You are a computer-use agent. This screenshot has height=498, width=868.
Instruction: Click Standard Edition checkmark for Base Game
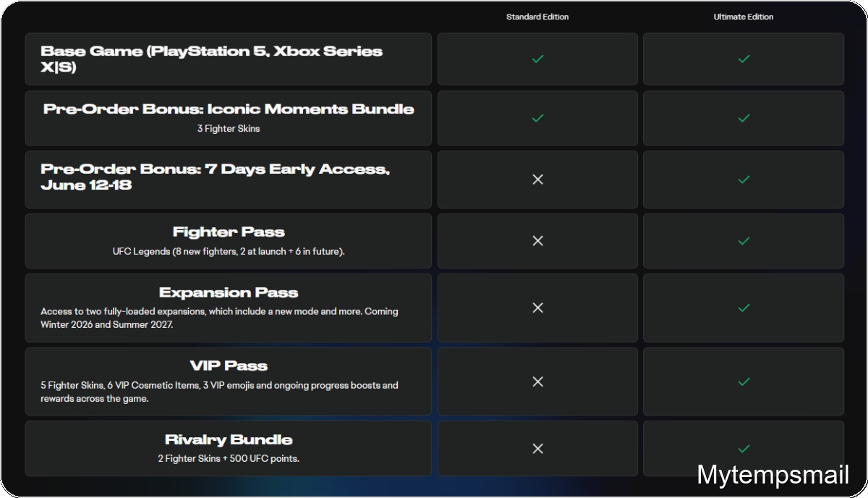[537, 59]
